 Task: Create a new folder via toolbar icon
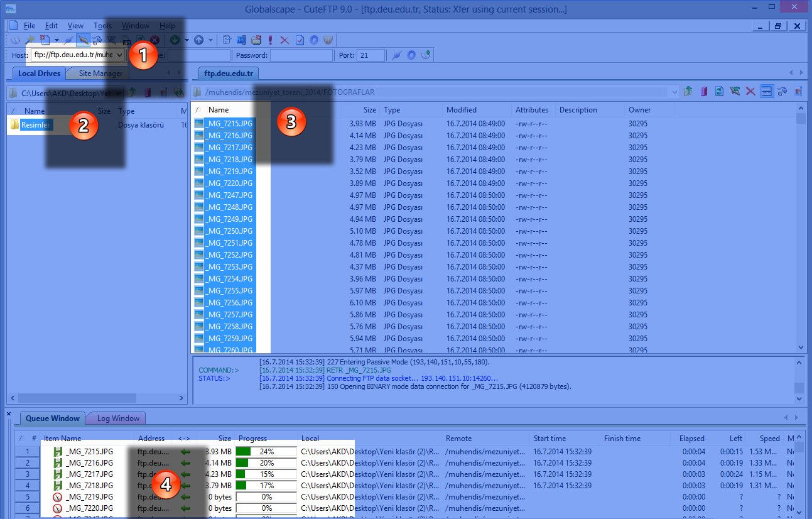(x=256, y=40)
